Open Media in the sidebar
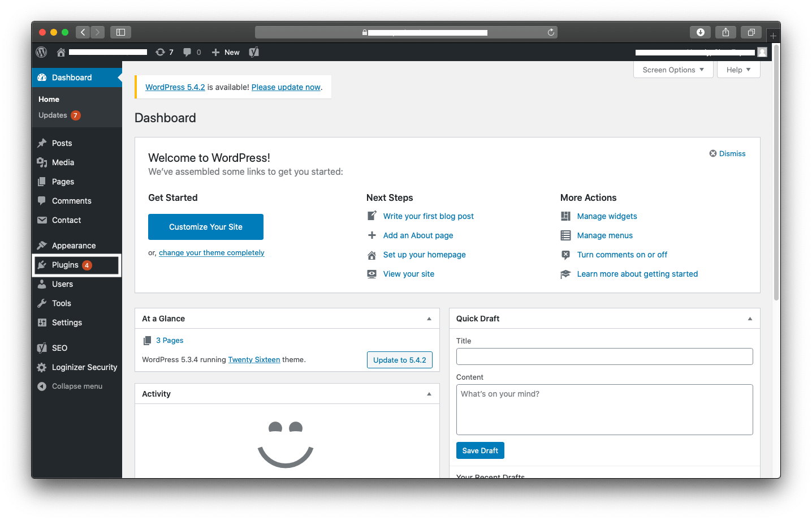 77,162
